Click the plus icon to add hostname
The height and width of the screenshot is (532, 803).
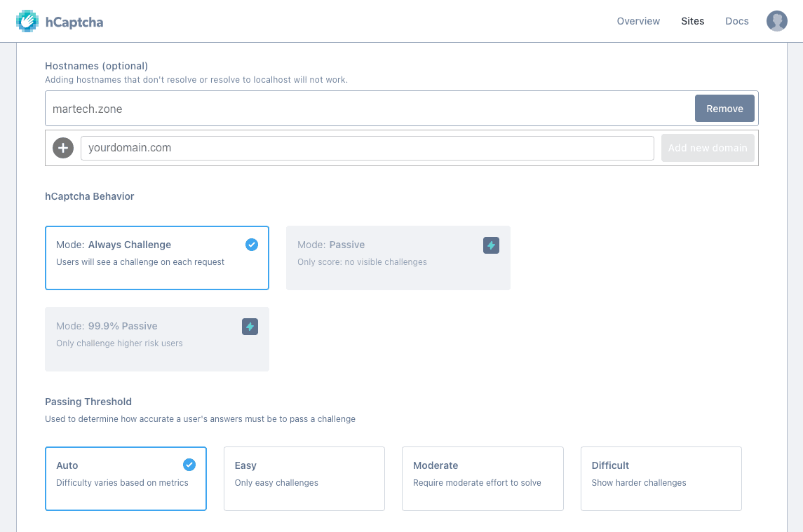[x=63, y=148]
